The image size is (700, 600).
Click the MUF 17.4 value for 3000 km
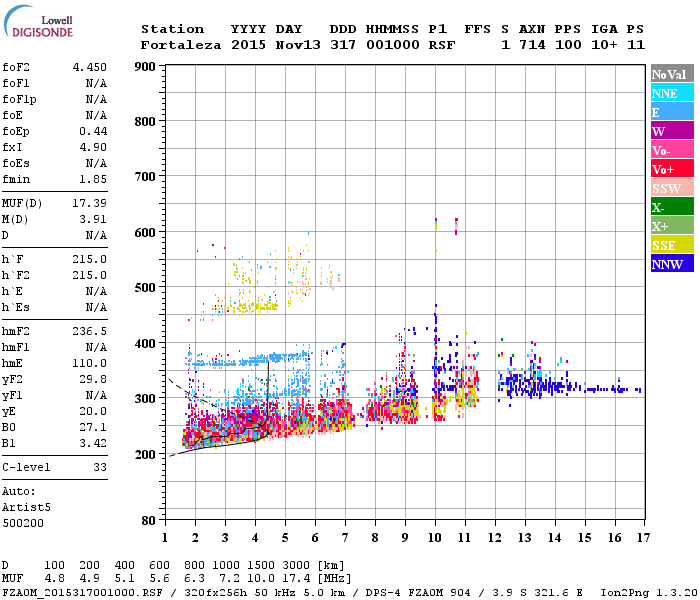(x=296, y=579)
